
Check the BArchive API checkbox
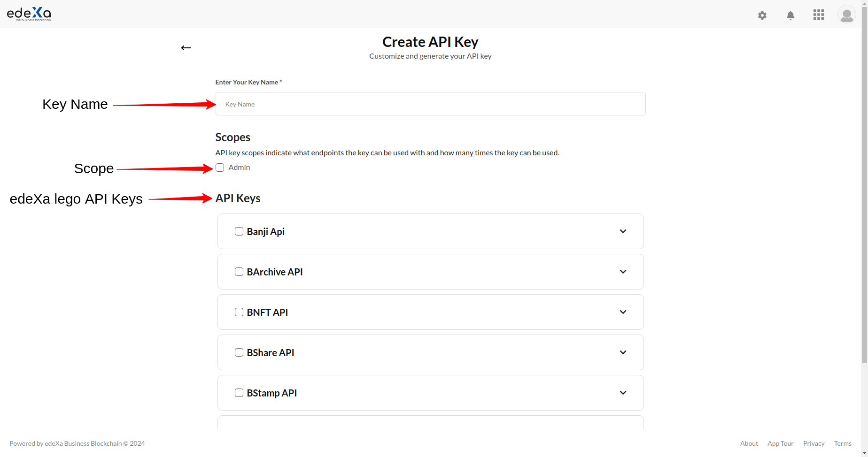pos(239,272)
